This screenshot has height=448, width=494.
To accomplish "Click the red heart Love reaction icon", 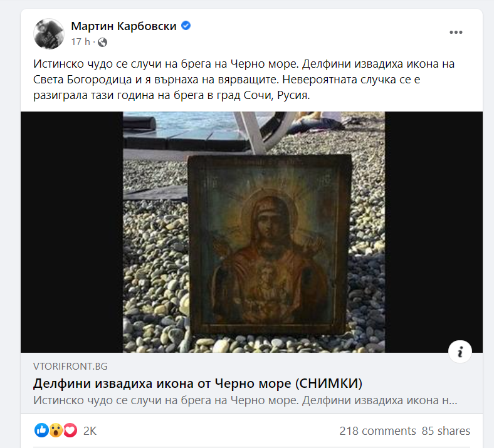I will 70,430.
